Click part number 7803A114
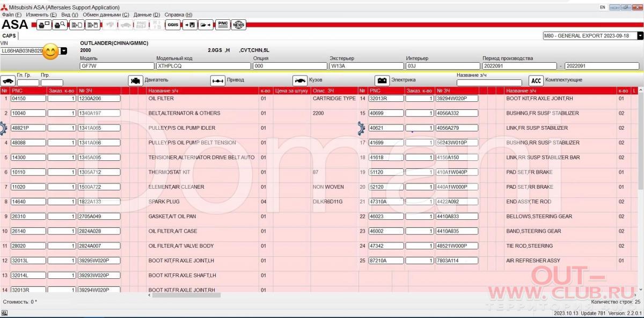The height and width of the screenshot is (318, 644). [x=457, y=261]
